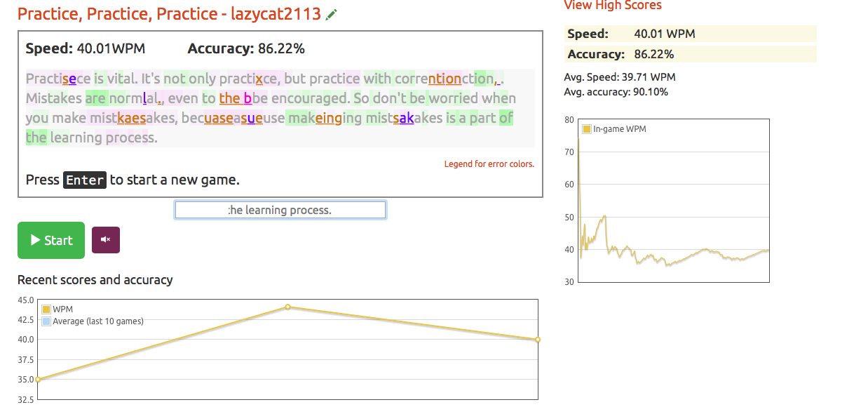Toggle the Average (last 10 games) legend swatch

click(x=47, y=321)
